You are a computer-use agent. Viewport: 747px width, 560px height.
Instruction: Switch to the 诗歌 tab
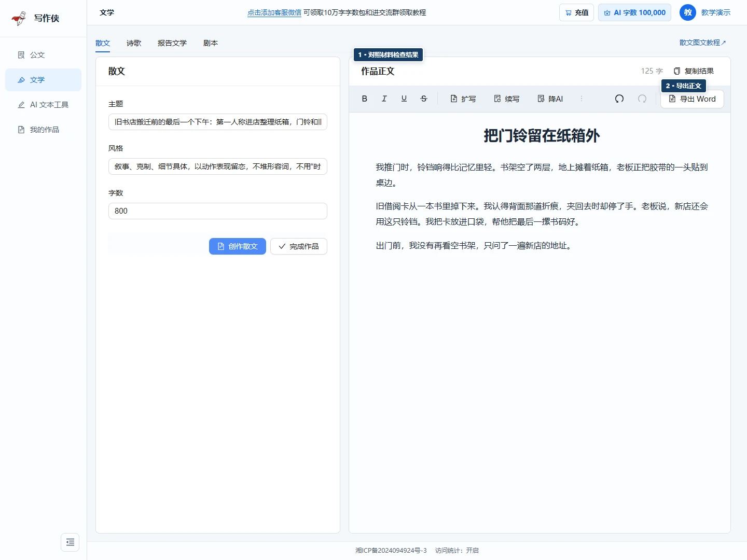click(134, 43)
